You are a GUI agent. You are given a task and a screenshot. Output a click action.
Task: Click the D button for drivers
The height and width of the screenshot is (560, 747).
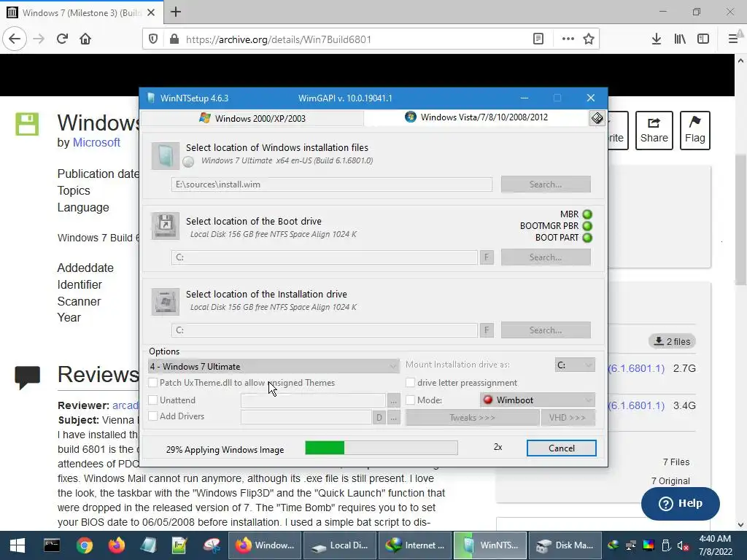click(x=379, y=418)
